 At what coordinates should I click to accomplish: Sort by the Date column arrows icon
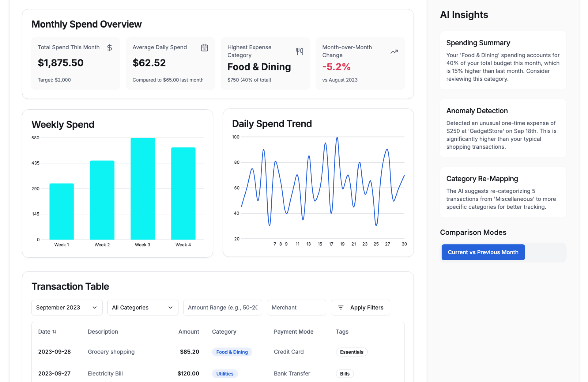[x=54, y=331]
